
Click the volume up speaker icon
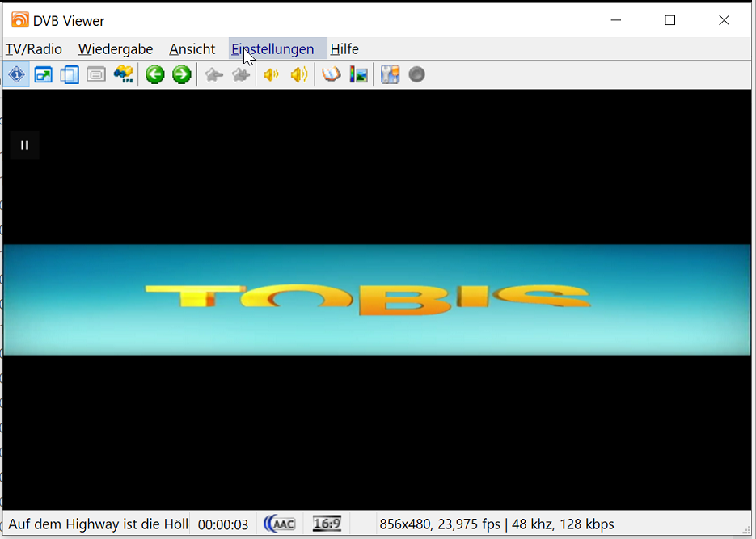coord(299,75)
